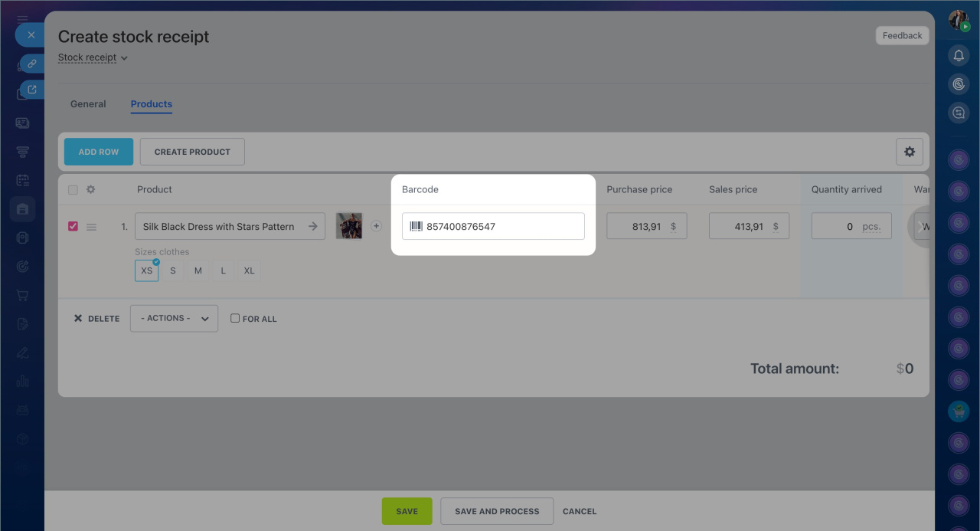
Task: Click the ADD ROW button
Action: pos(99,152)
